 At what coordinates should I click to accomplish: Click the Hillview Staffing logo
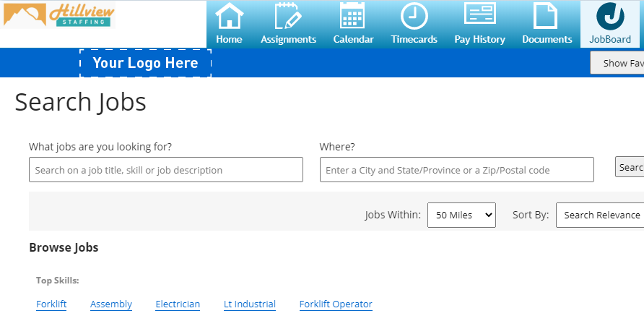[58, 14]
